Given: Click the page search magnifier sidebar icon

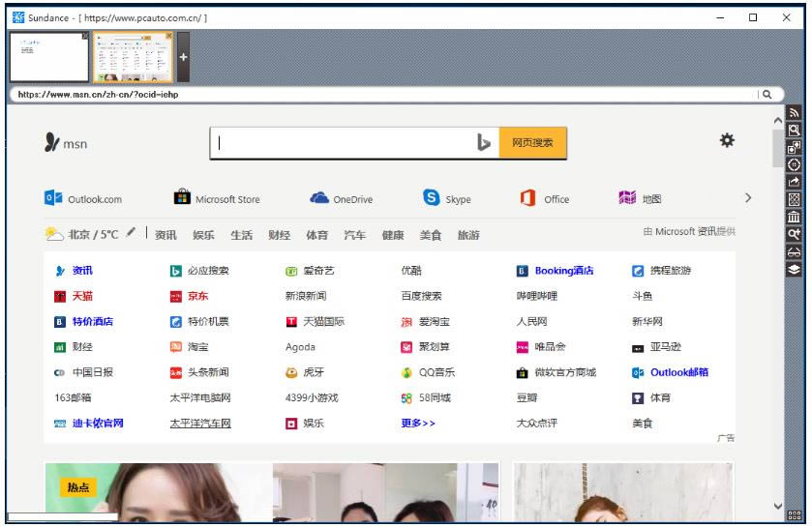Looking at the screenshot, I should 795,130.
